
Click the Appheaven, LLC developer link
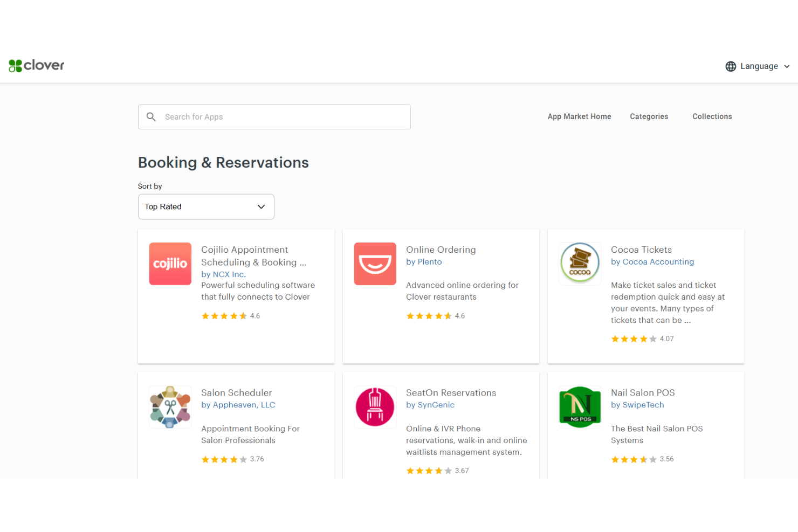pyautogui.click(x=238, y=405)
